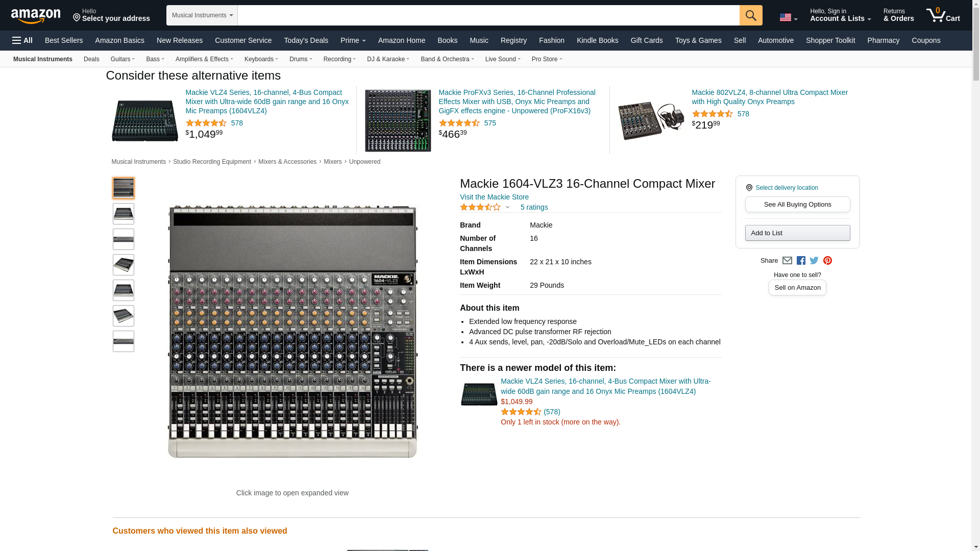Image resolution: width=980 pixels, height=551 pixels.
Task: Share via Facebook icon
Action: coord(801,261)
